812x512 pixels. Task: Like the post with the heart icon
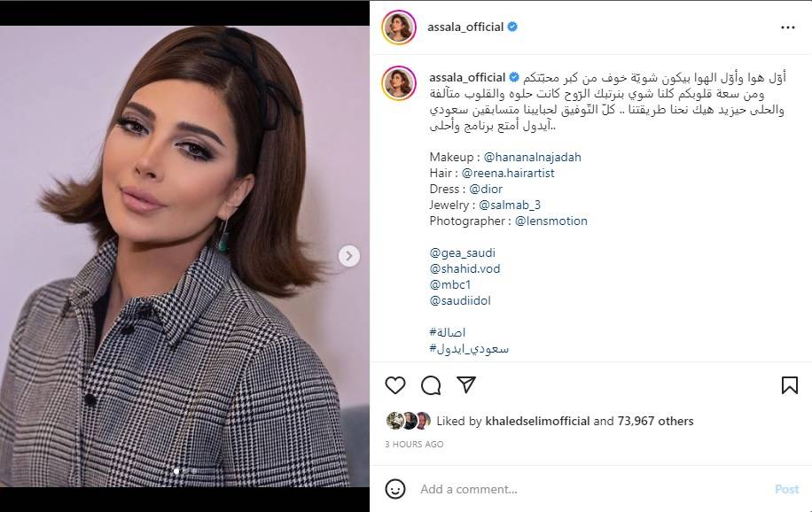tap(395, 385)
